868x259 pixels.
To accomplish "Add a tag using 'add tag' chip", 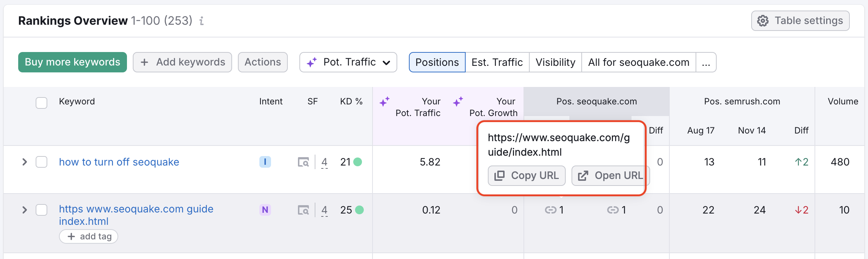I will pyautogui.click(x=89, y=236).
